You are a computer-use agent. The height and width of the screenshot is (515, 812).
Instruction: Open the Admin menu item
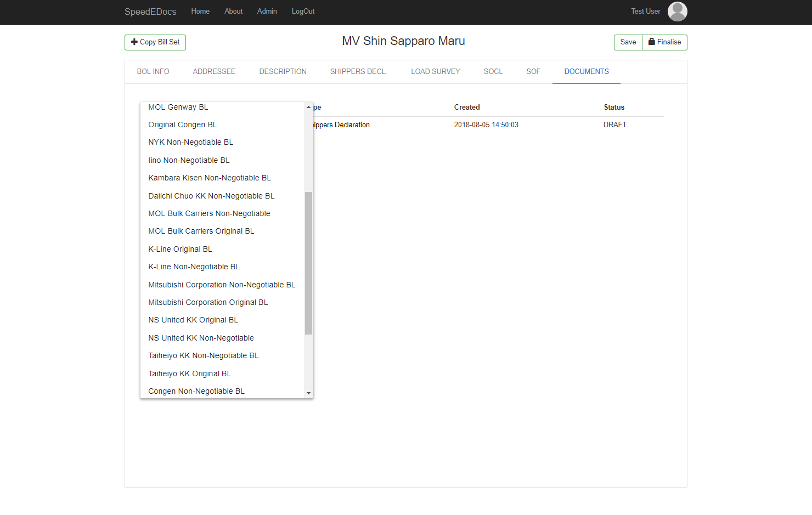point(267,12)
